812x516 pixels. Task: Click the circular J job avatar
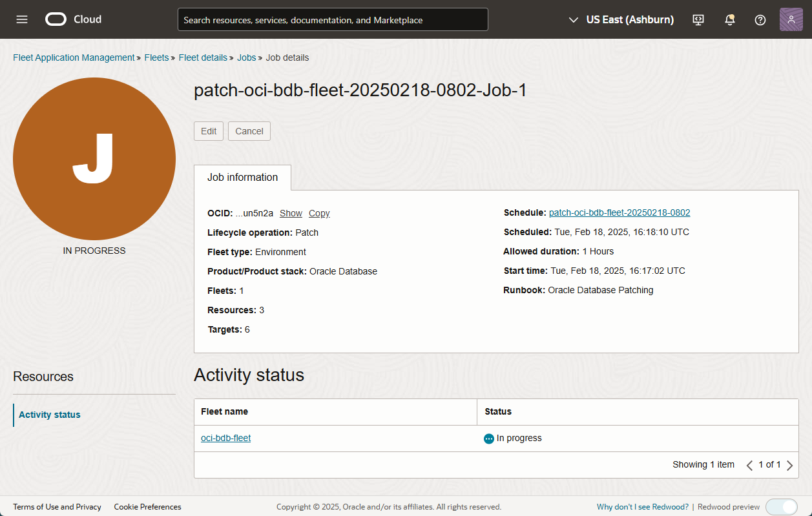94,158
